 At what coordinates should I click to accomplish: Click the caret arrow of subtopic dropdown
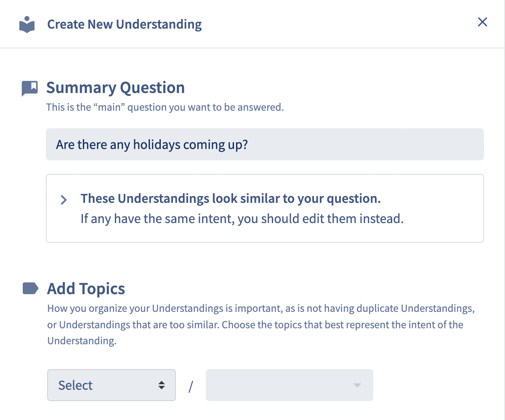click(357, 385)
